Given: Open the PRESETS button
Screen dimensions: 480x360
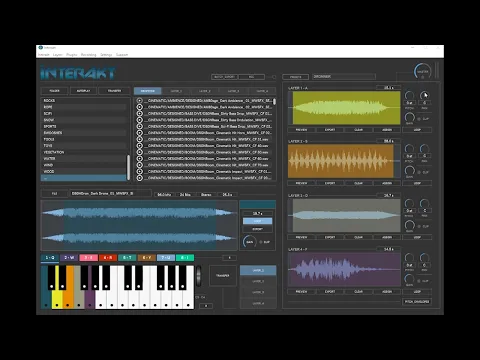Looking at the screenshot, I should (x=296, y=77).
